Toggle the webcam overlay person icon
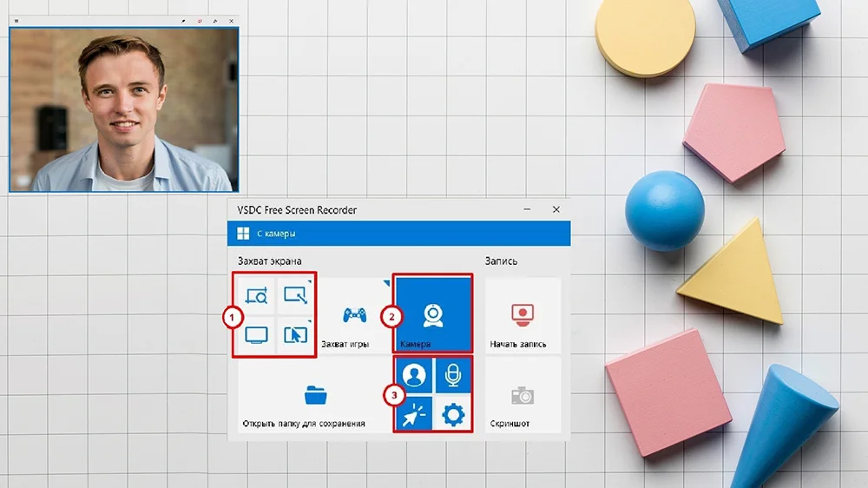 coord(414,376)
